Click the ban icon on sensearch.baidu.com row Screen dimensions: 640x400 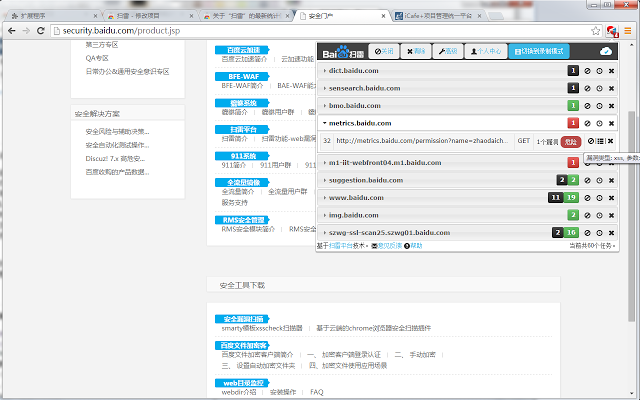click(587, 89)
